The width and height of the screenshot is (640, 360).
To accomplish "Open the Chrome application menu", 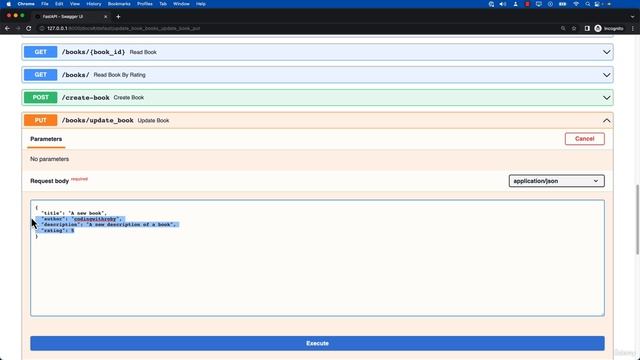I will [x=26, y=4].
